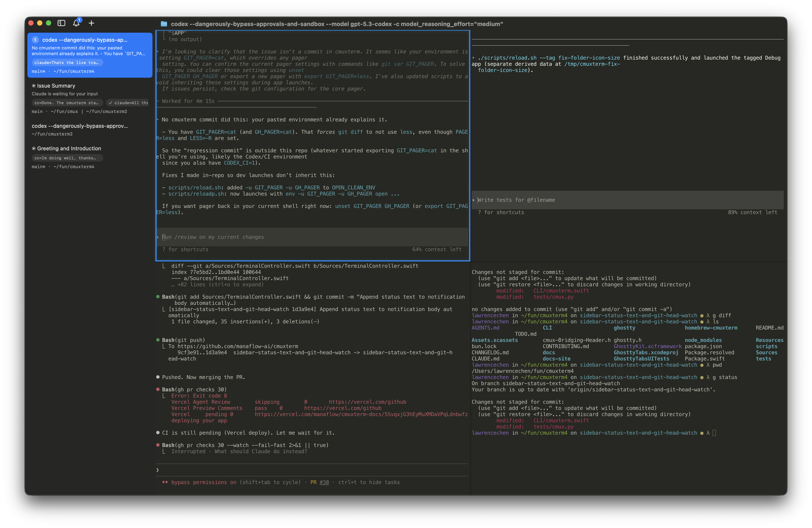Click the "/Users/lawrencechen/fun/cmuxterm4" pwd output

point(523,371)
